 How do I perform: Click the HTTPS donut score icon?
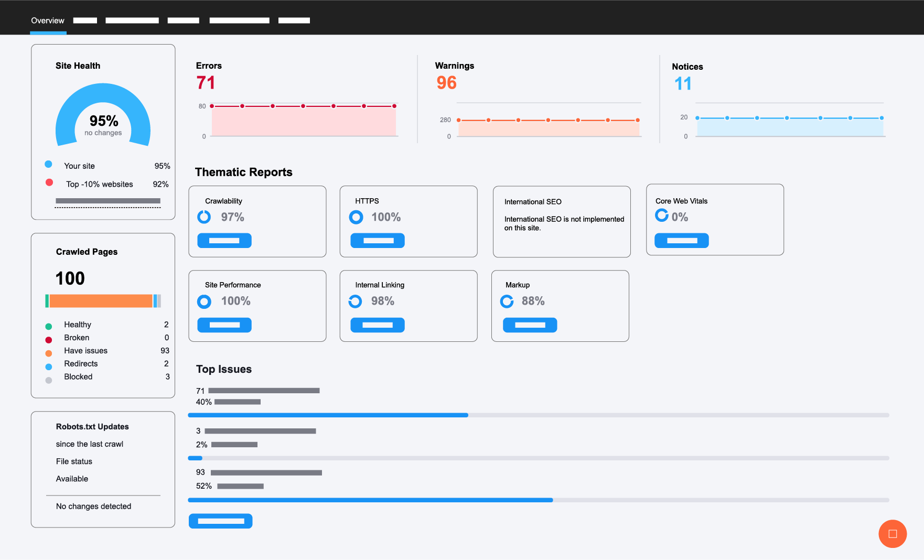356,217
